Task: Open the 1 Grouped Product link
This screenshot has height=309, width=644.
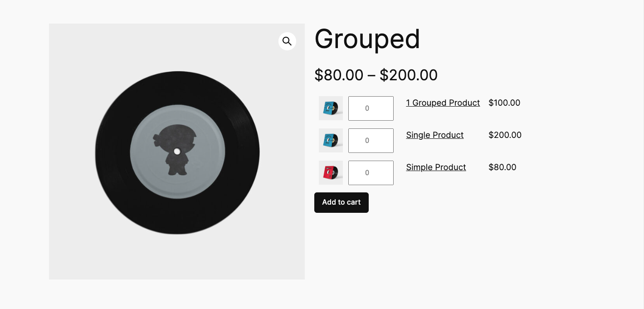Action: (x=443, y=103)
